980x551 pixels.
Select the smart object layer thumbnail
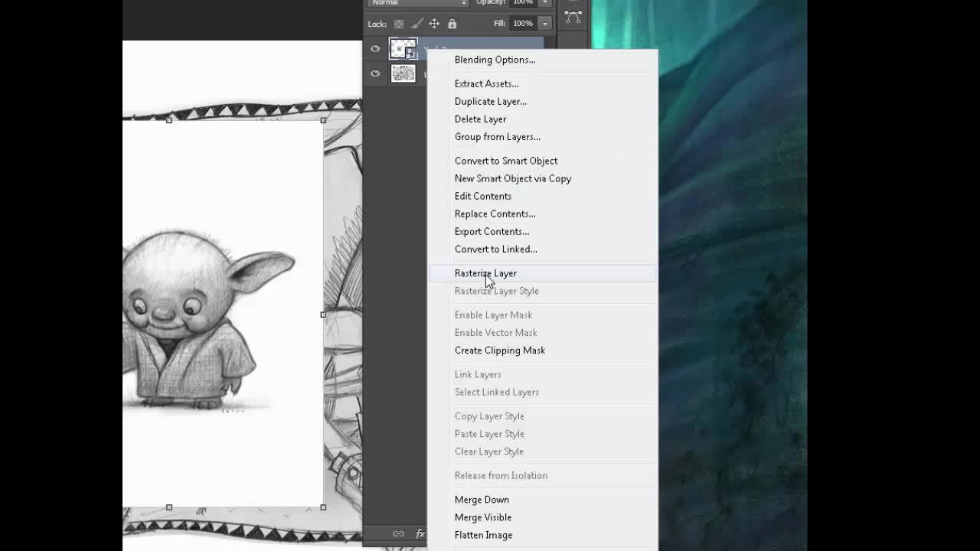[403, 49]
